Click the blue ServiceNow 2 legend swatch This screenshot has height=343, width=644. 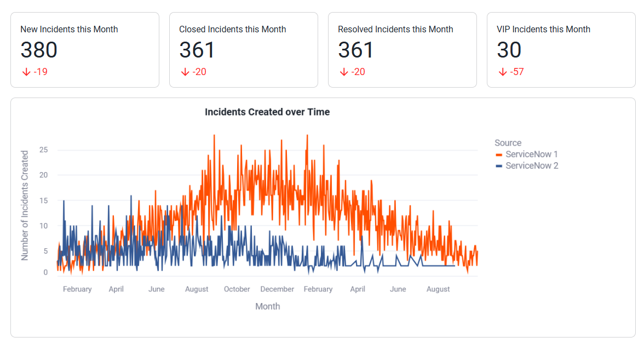click(499, 166)
